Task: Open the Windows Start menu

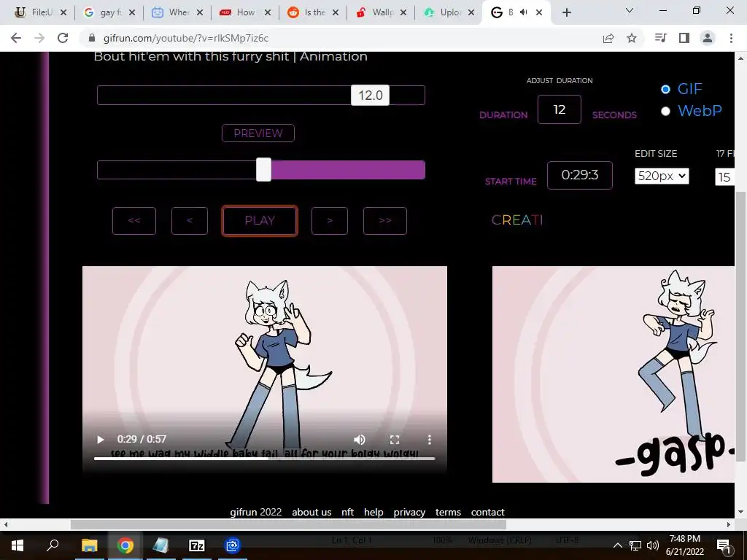Action: point(18,545)
